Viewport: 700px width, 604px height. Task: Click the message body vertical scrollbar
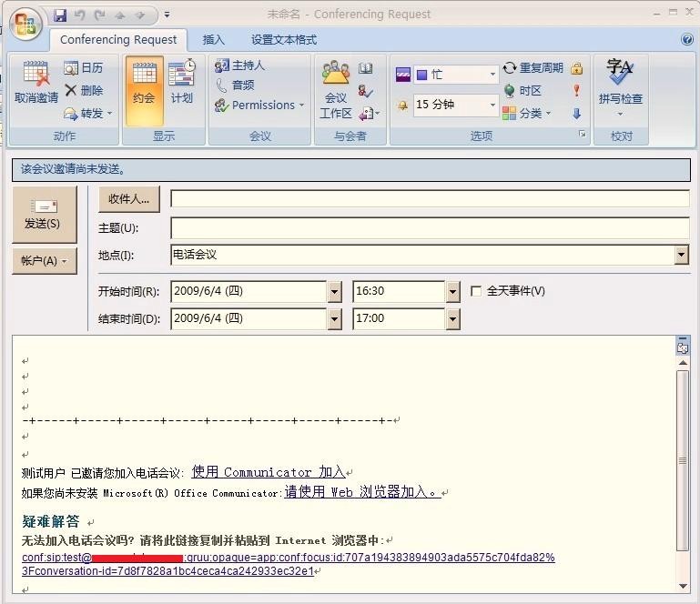pos(683,455)
